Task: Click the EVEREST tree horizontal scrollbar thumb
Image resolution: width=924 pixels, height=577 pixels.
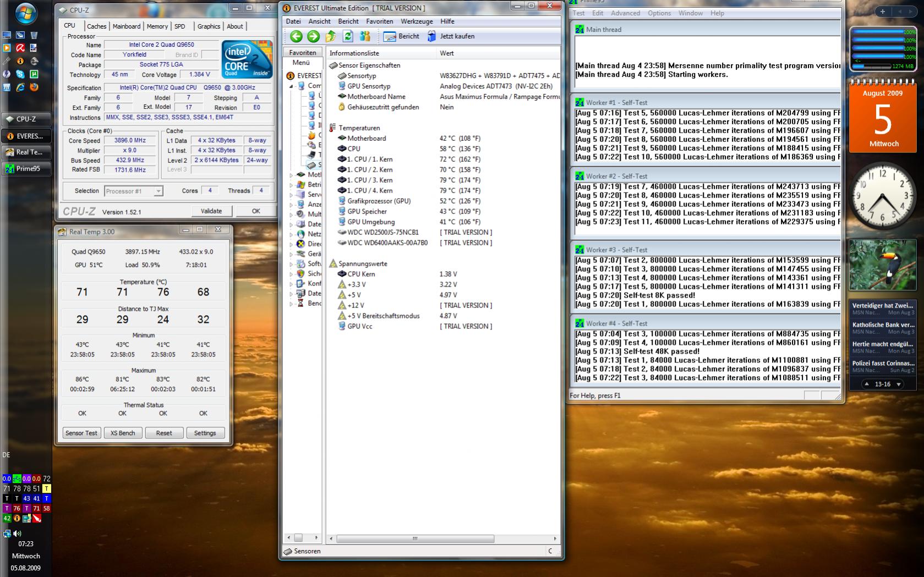Action: (298, 537)
